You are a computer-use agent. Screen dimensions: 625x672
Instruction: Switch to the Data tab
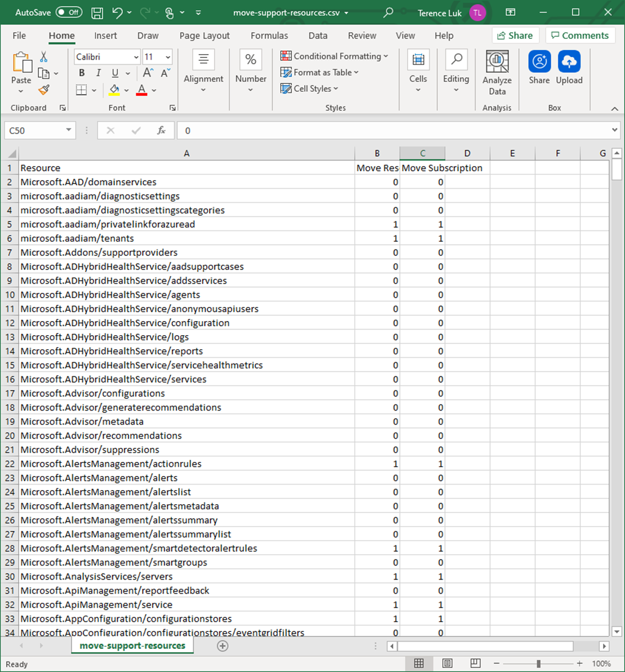pyautogui.click(x=318, y=35)
